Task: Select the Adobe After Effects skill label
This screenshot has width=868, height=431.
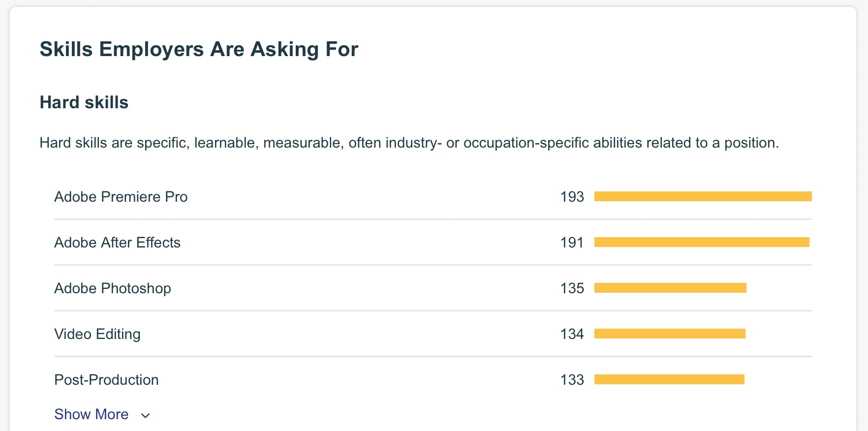Action: click(117, 243)
